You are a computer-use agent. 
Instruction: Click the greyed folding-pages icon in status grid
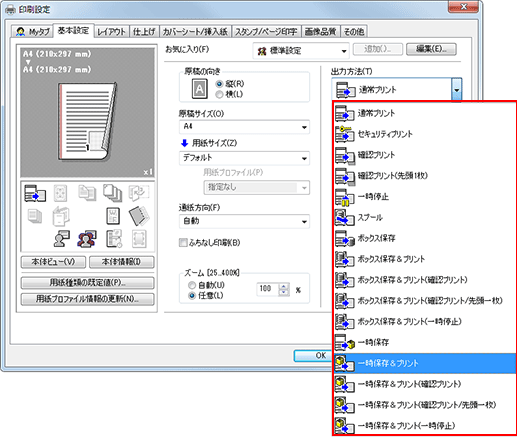point(139,193)
